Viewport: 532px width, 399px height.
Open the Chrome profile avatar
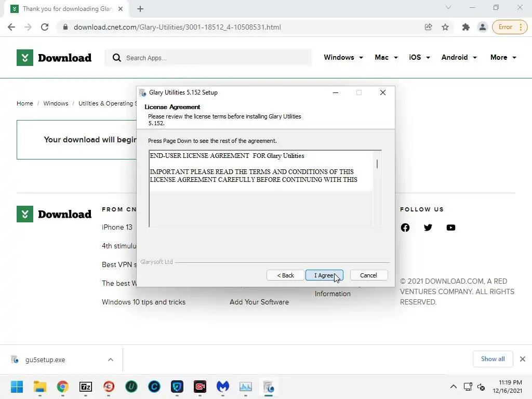tap(483, 27)
